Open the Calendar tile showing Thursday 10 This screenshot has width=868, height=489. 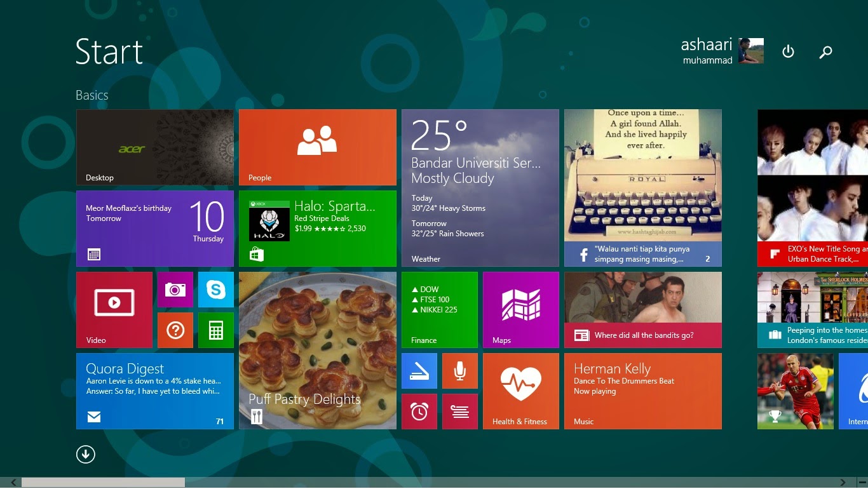coord(154,228)
